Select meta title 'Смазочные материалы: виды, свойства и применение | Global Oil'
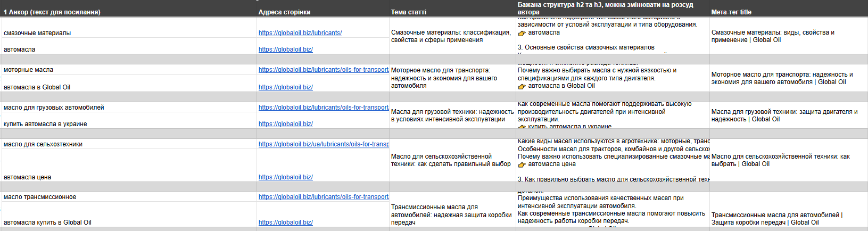 [x=789, y=36]
